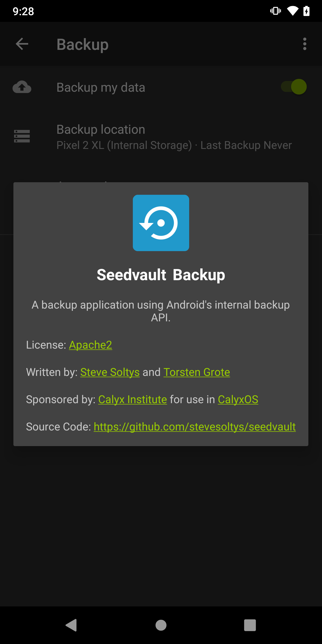Tap the Wi-Fi status icon
This screenshot has width=322, height=644.
tap(293, 11)
